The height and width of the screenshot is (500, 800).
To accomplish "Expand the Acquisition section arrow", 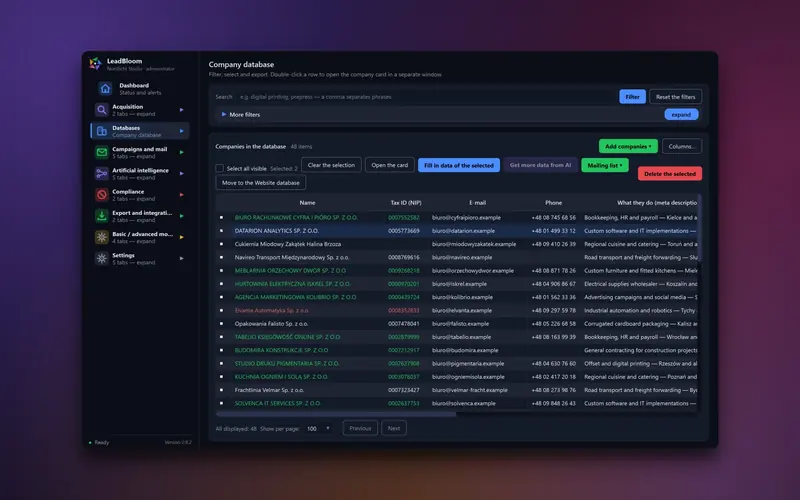I will [182, 110].
